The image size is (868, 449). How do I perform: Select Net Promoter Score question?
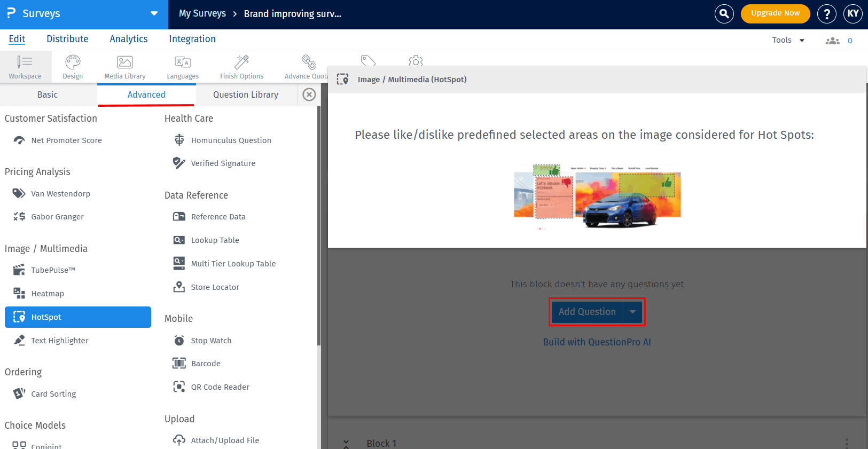click(x=58, y=140)
